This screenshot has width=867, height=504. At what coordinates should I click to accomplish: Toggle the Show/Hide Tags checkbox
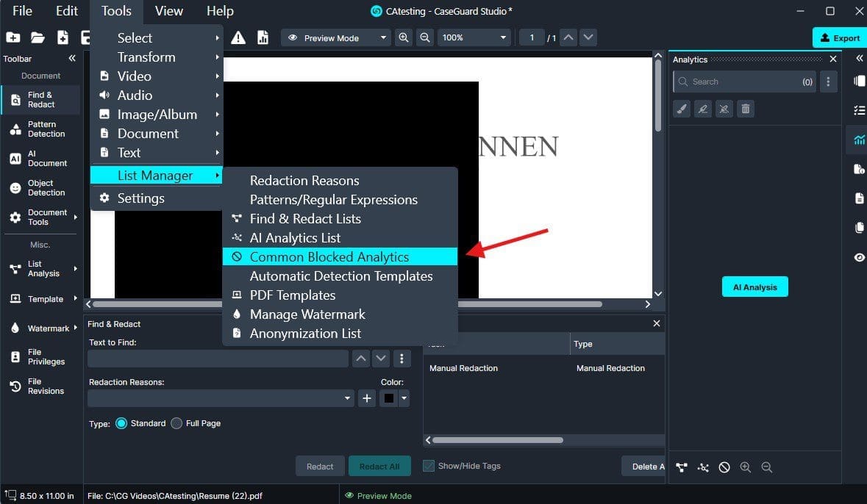coord(429,466)
